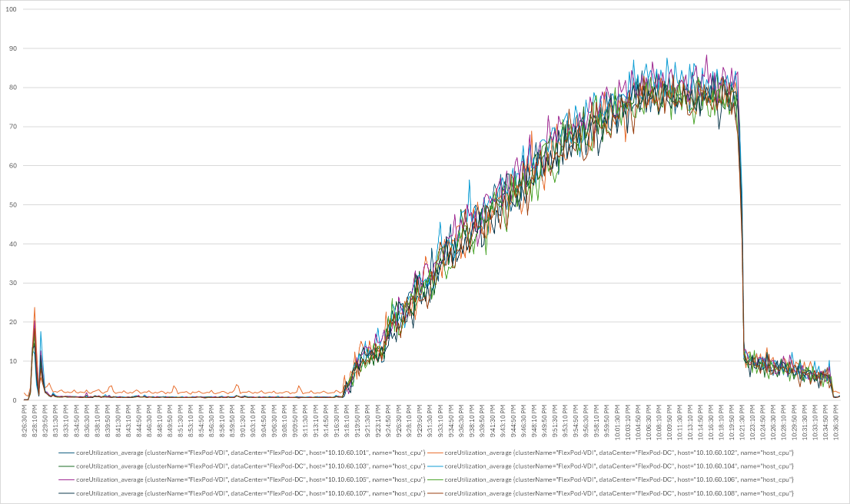Click the y-axis label 20

point(12,322)
